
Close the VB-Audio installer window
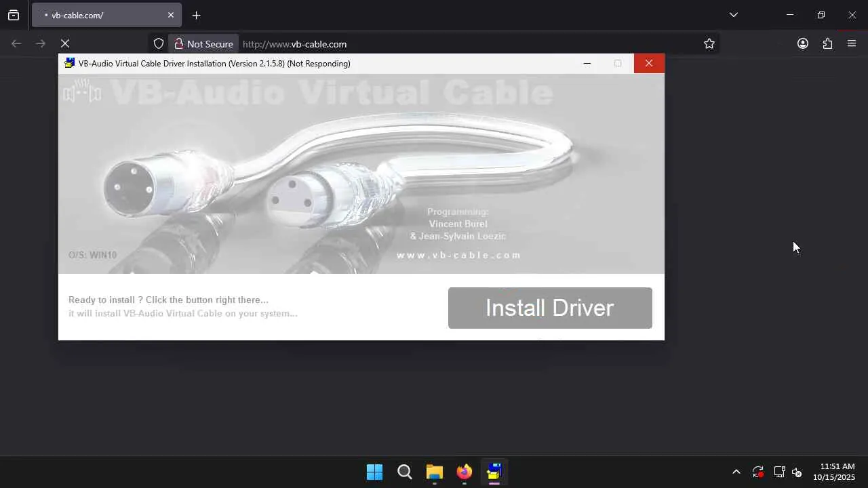pyautogui.click(x=649, y=63)
